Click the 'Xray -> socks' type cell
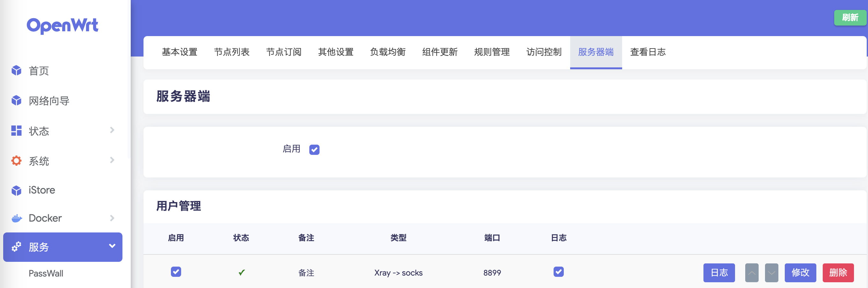 [x=398, y=272]
